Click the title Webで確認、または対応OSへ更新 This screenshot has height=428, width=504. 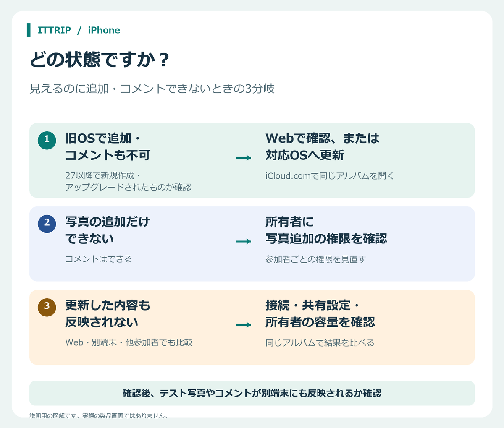pyautogui.click(x=322, y=147)
